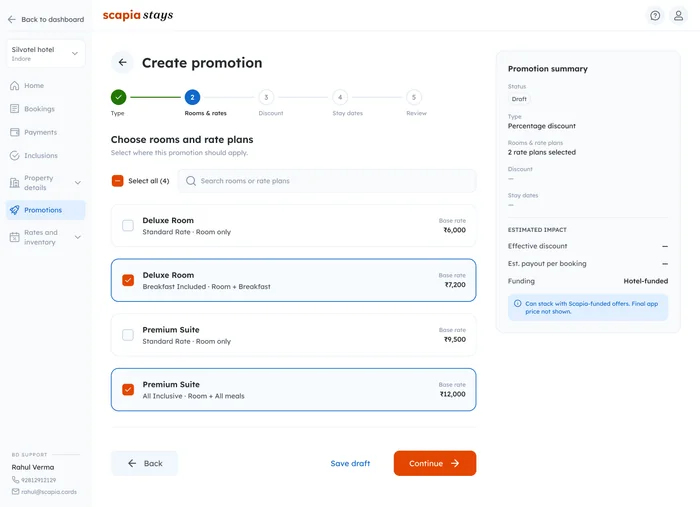Click the orange Continue button
The image size is (700, 507).
tap(435, 463)
